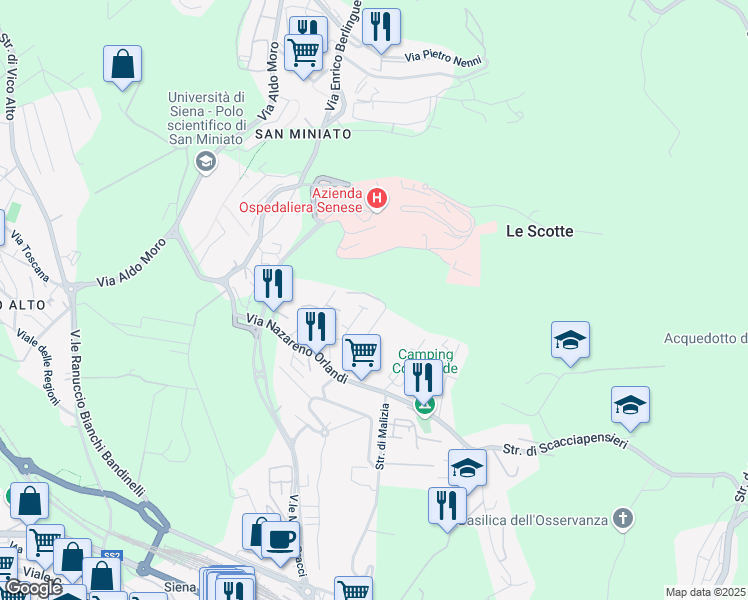Open the coffee cup café marker
748x600 pixels.
click(280, 541)
